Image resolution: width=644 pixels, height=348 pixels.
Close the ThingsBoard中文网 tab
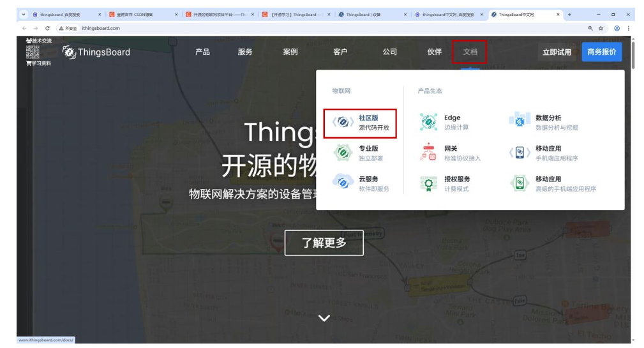558,15
